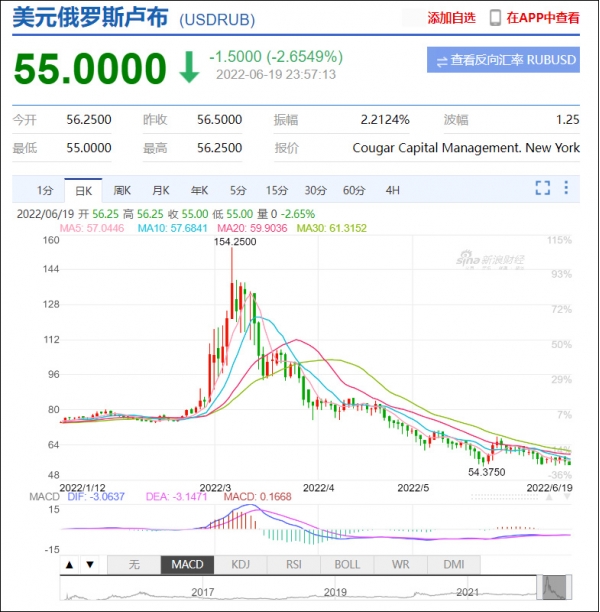Switch to the 周K chart tab
This screenshot has width=600, height=612.
pyautogui.click(x=122, y=190)
